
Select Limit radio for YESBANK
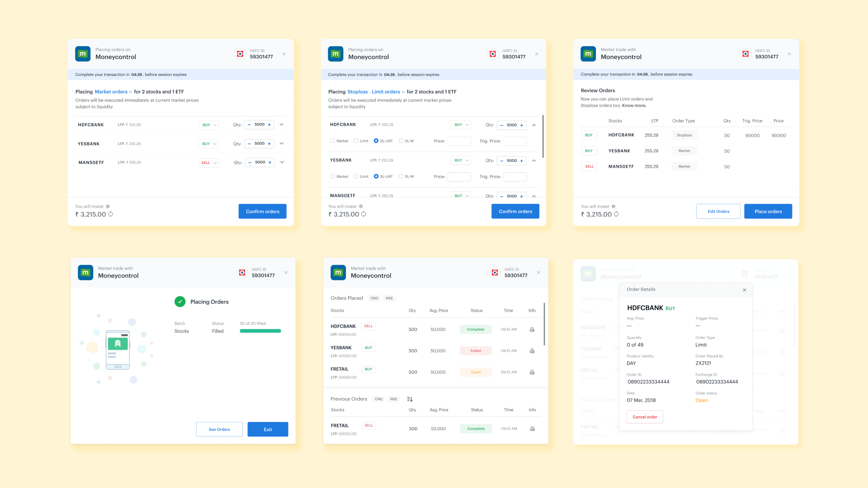356,177
